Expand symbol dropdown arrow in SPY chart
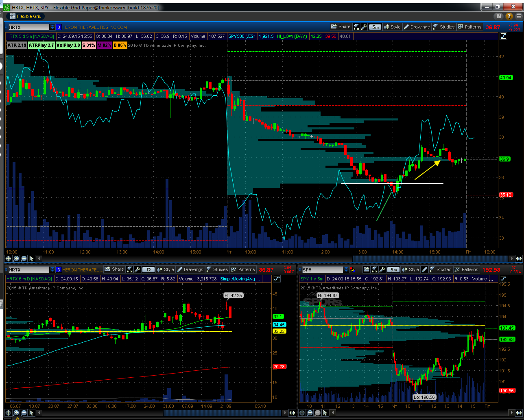Screen dimensions: 524x420 pos(346,270)
